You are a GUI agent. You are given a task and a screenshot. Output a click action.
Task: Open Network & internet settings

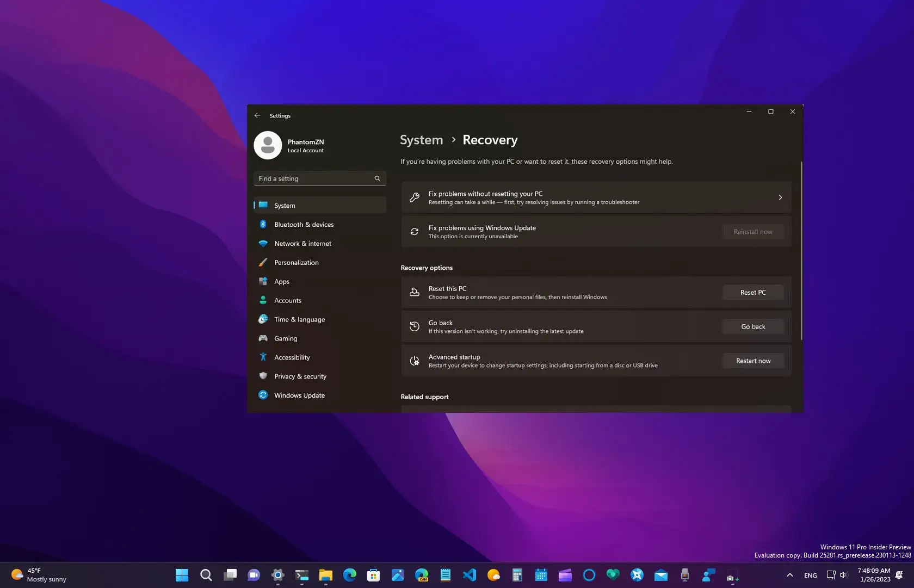click(320, 243)
